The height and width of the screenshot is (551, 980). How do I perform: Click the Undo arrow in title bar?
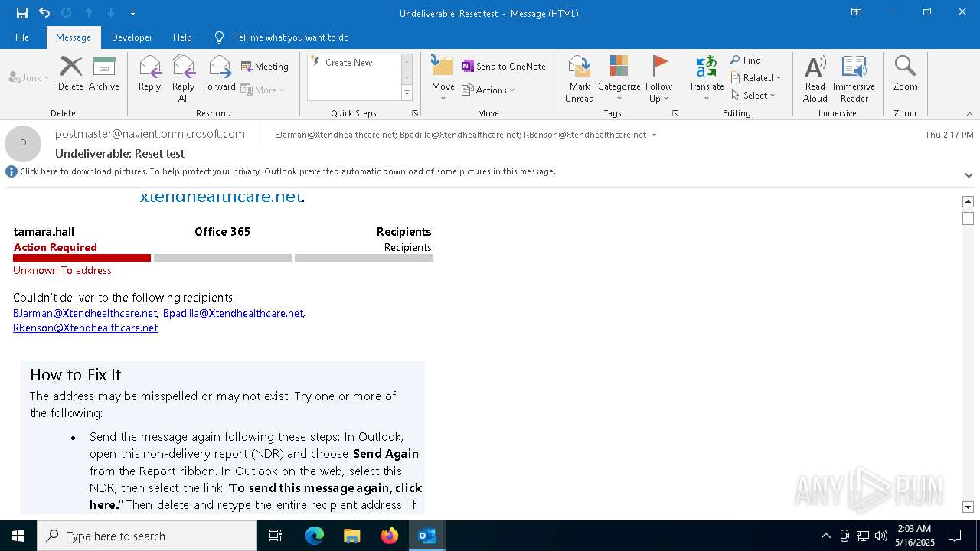[44, 12]
